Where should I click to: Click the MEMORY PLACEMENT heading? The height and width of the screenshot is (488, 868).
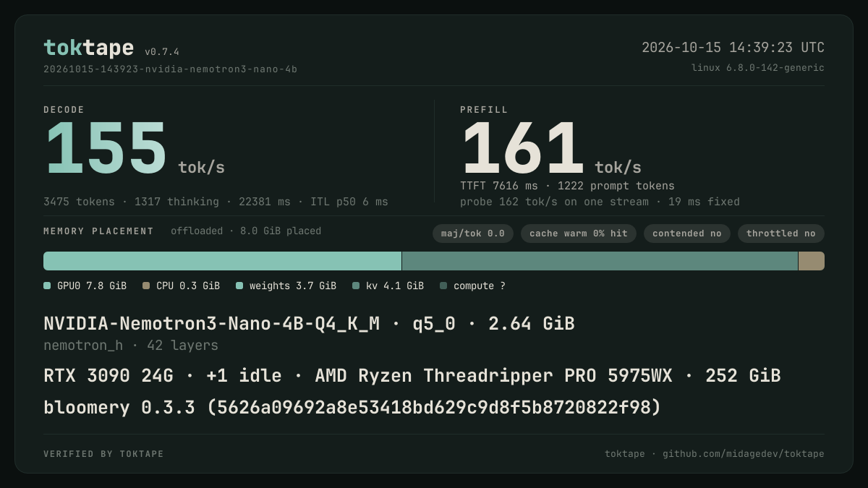point(98,231)
